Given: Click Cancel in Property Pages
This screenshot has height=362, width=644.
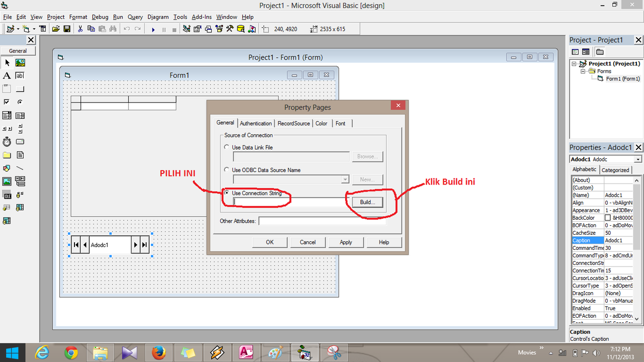Looking at the screenshot, I should tap(308, 242).
